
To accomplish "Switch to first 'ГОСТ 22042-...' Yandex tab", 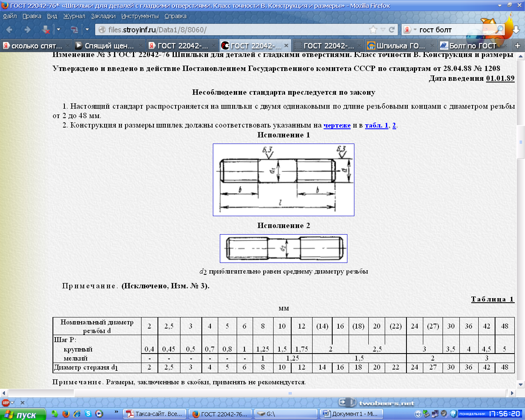I will pos(182,46).
